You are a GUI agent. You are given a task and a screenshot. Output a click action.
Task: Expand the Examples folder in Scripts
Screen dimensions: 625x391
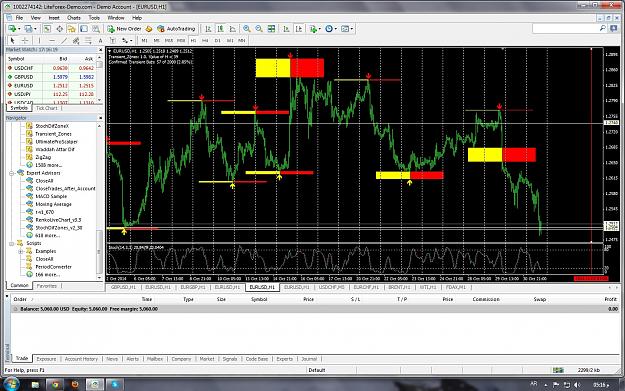click(21, 251)
